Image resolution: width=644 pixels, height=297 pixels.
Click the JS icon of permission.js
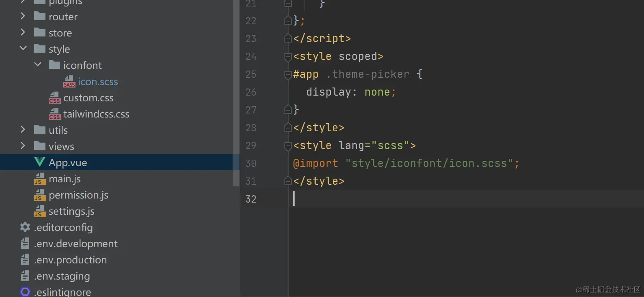tap(40, 195)
